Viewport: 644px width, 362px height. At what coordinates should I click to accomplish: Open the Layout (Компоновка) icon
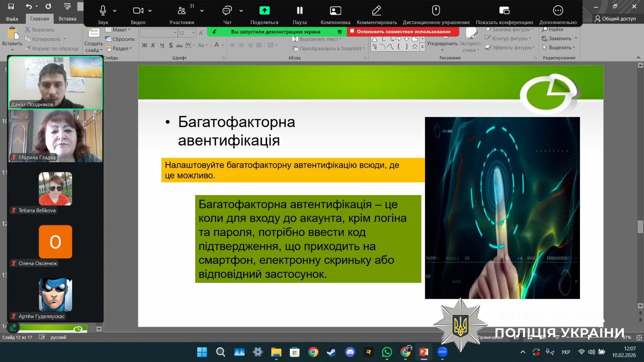pyautogui.click(x=335, y=11)
